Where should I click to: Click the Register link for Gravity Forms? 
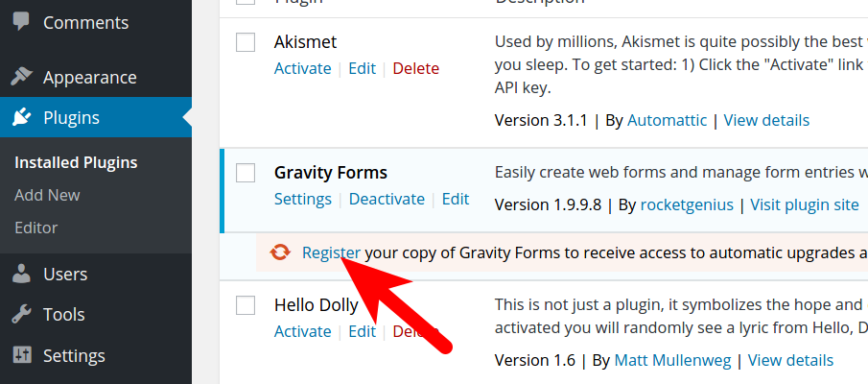click(331, 252)
